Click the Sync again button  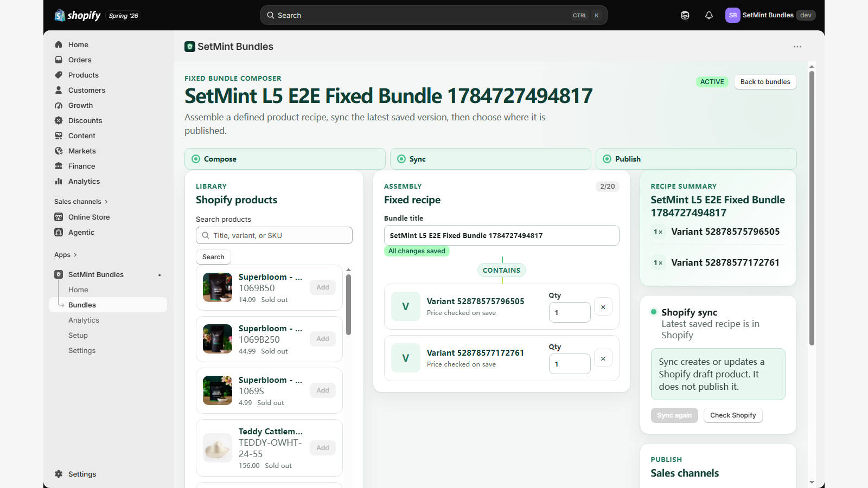(674, 415)
